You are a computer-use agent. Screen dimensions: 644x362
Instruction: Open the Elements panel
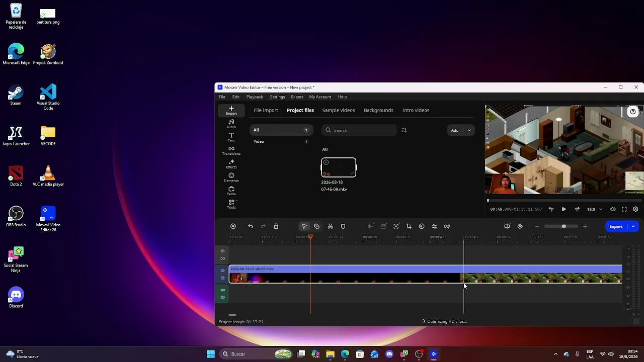pos(231,177)
